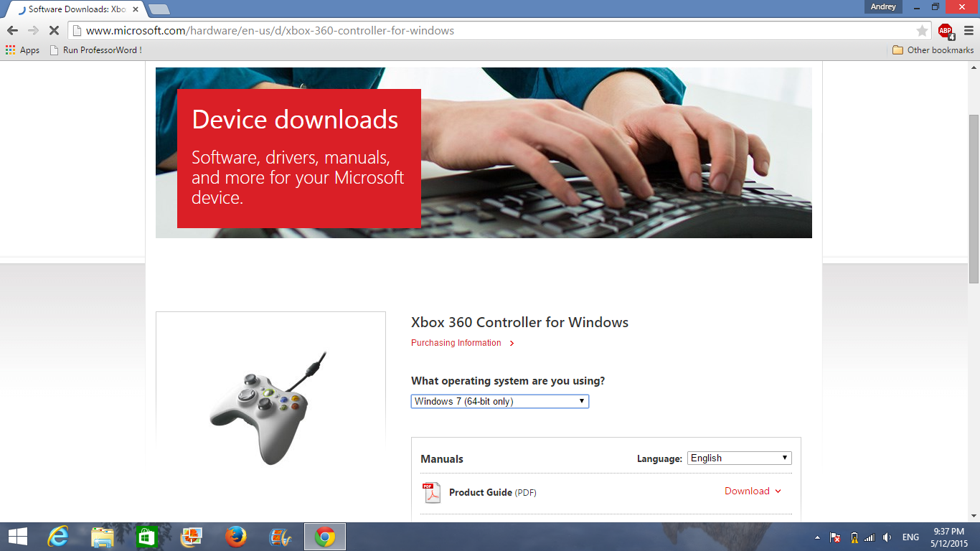This screenshot has width=980, height=551.
Task: Click the Run ProfessorWord ! bookmark
Action: point(95,50)
